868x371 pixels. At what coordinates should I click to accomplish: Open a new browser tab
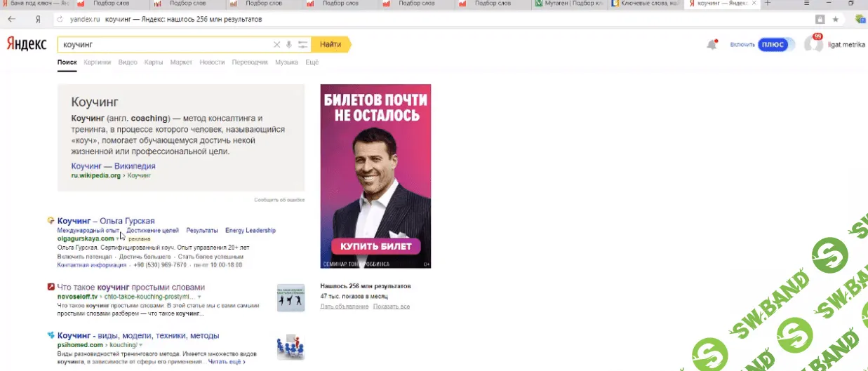768,4
